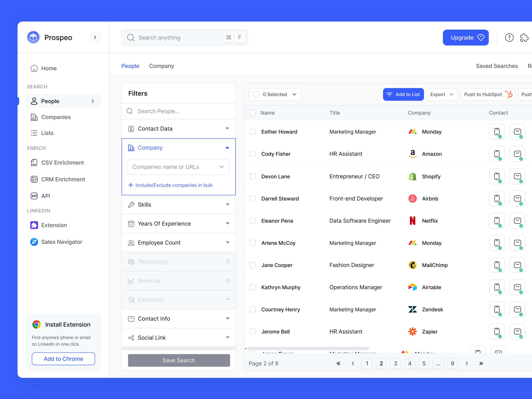Image resolution: width=532 pixels, height=399 pixels.
Task: Click email icon for Darrell Steward
Action: tap(517, 199)
